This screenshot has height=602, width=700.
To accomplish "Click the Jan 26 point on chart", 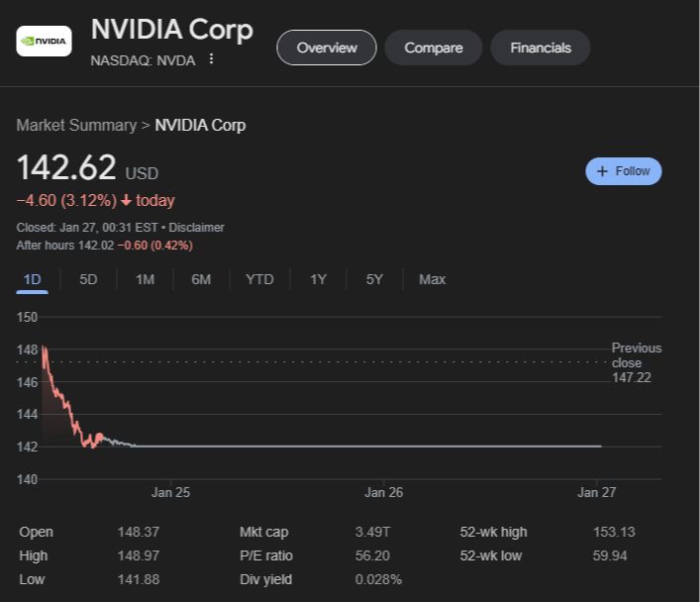I will [383, 447].
